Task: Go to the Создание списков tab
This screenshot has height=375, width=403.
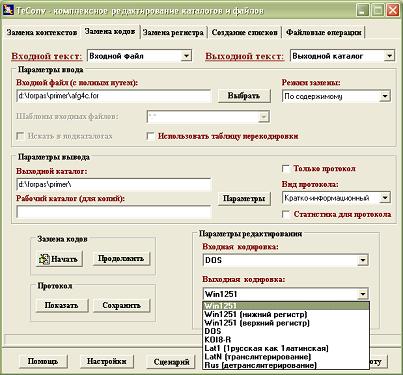Action: click(244, 33)
